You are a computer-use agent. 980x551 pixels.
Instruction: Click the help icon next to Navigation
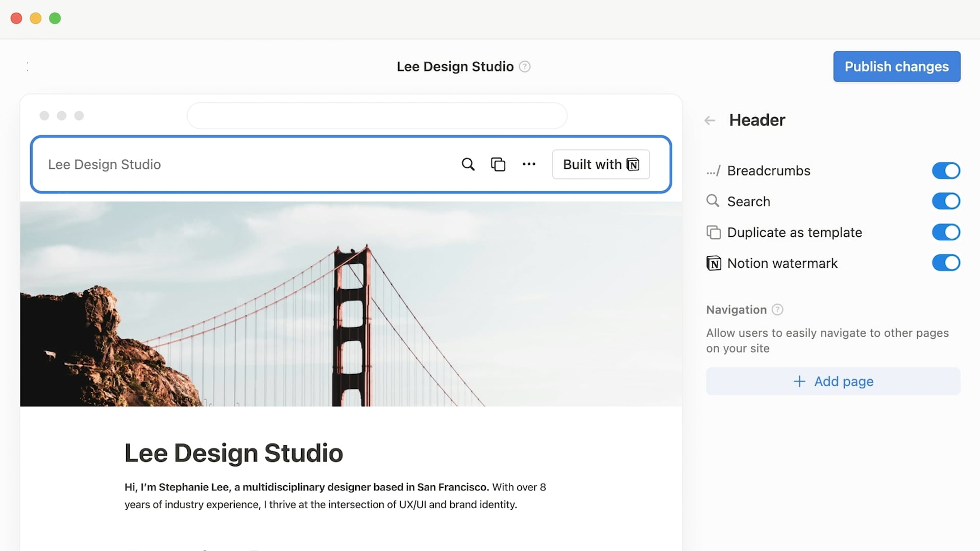(777, 310)
